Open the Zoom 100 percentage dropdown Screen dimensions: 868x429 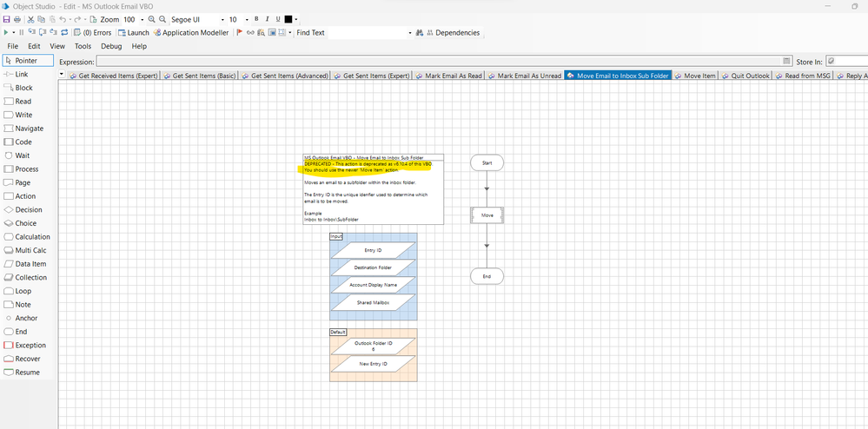pos(142,19)
